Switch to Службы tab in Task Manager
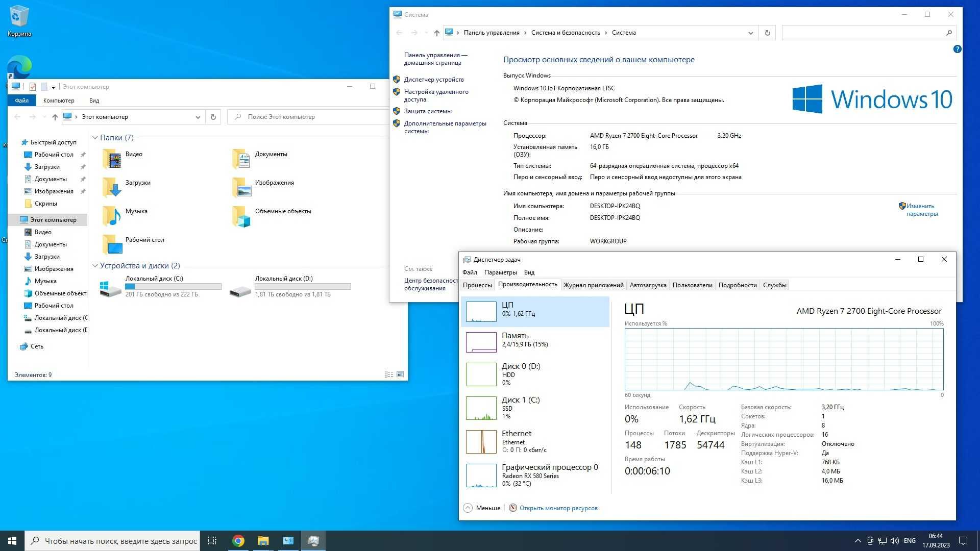The width and height of the screenshot is (980, 551). pyautogui.click(x=774, y=285)
